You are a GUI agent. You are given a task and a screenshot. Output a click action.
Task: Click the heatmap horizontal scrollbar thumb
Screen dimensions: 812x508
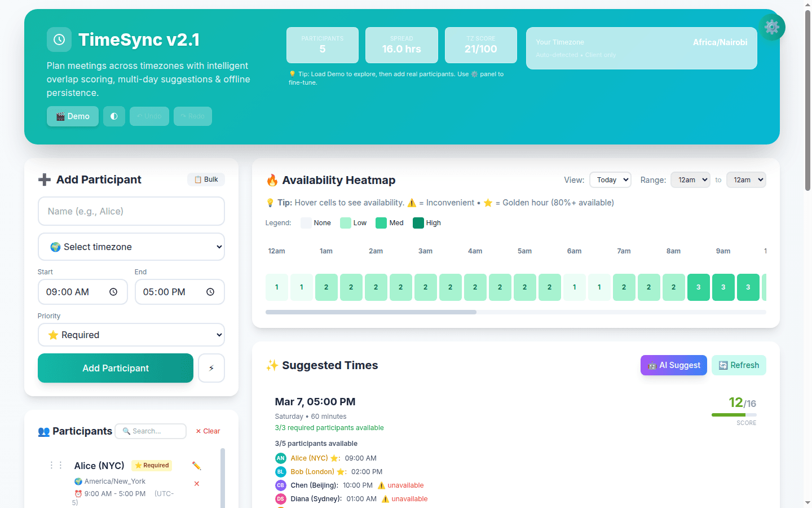click(371, 312)
